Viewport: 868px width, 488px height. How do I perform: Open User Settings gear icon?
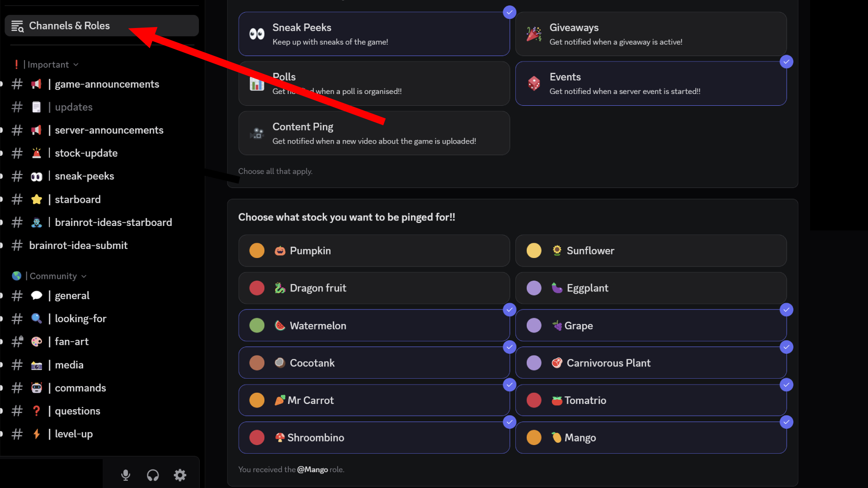coord(180,475)
